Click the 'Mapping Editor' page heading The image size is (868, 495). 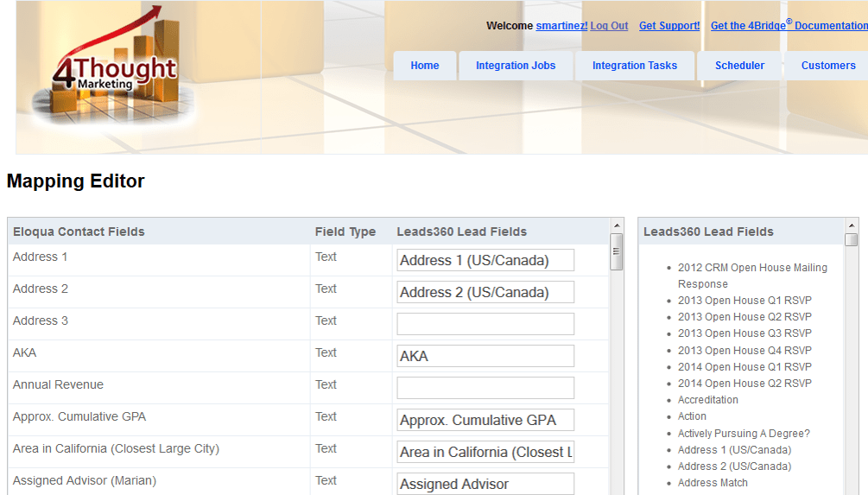tap(75, 181)
